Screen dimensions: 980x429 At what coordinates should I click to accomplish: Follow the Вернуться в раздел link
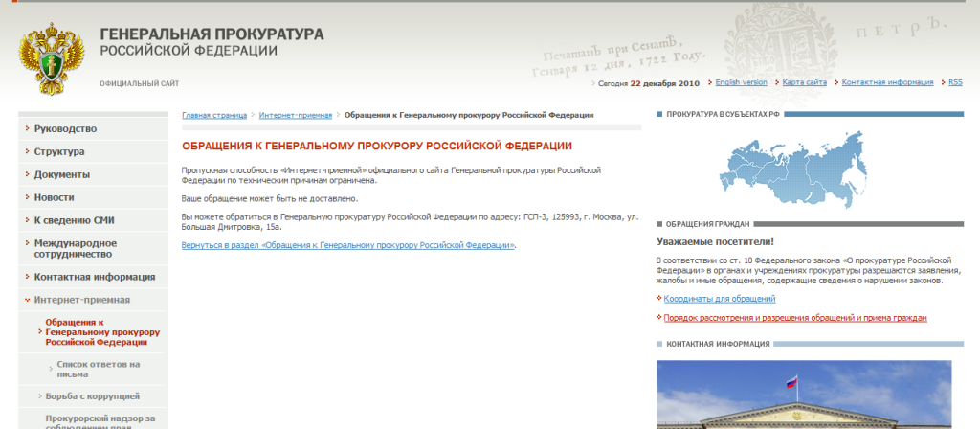click(x=347, y=246)
